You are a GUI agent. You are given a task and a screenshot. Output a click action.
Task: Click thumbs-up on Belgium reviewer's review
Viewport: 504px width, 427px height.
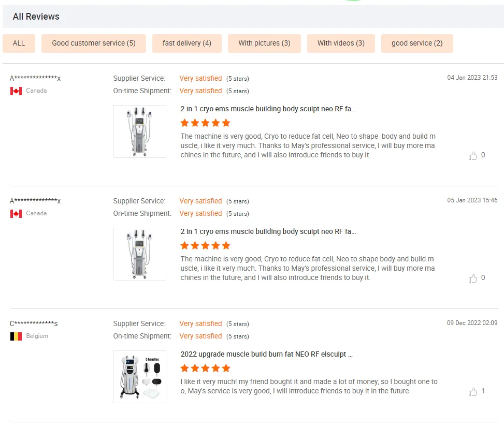pyautogui.click(x=473, y=392)
